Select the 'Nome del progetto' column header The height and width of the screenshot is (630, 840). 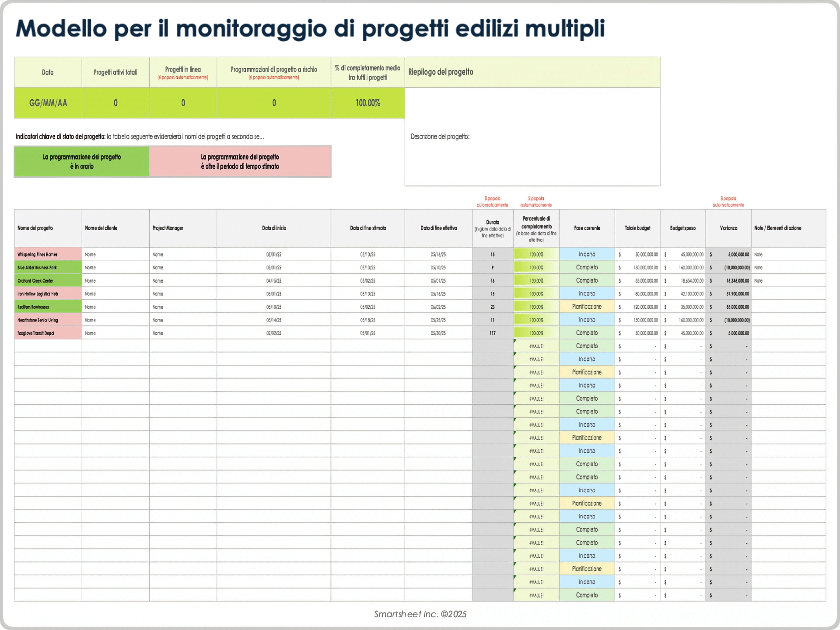48,228
